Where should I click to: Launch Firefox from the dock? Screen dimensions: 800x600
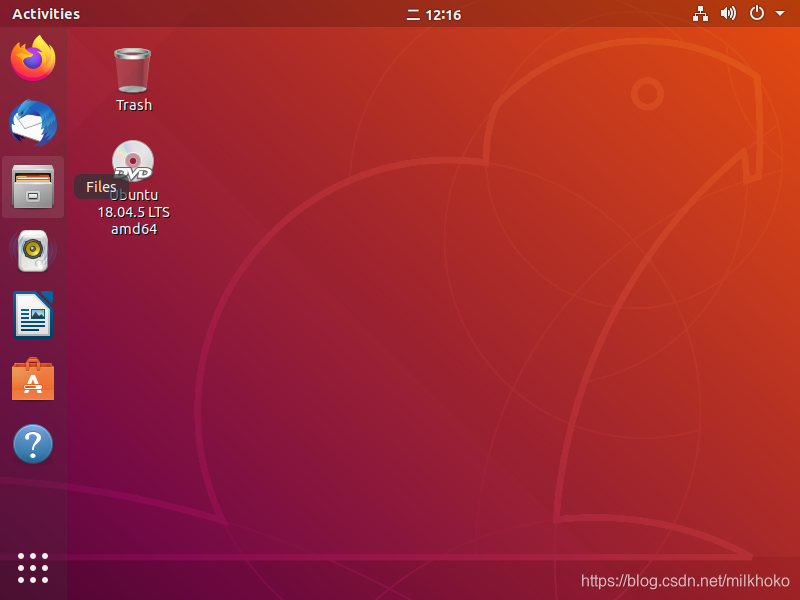click(33, 58)
